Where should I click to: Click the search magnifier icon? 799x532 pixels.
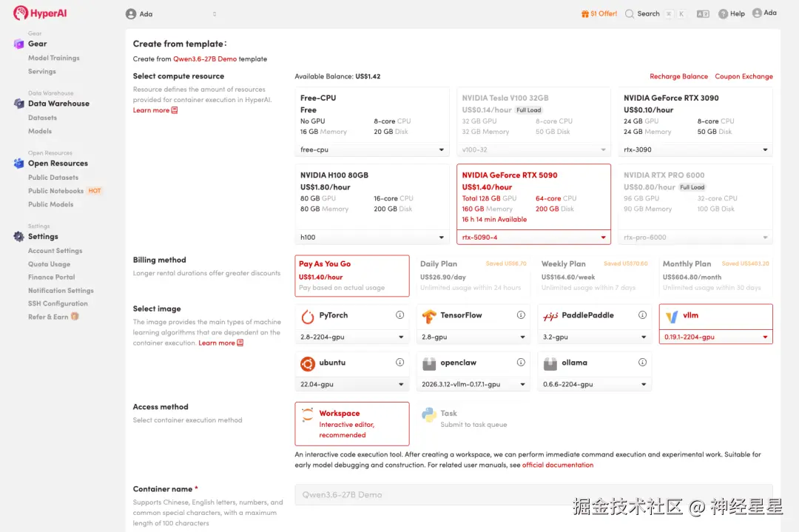pos(630,14)
